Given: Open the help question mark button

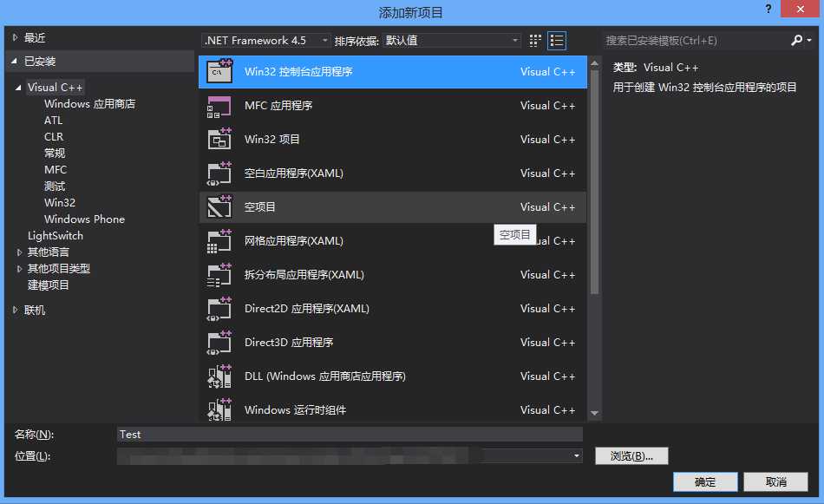Looking at the screenshot, I should coord(768,9).
